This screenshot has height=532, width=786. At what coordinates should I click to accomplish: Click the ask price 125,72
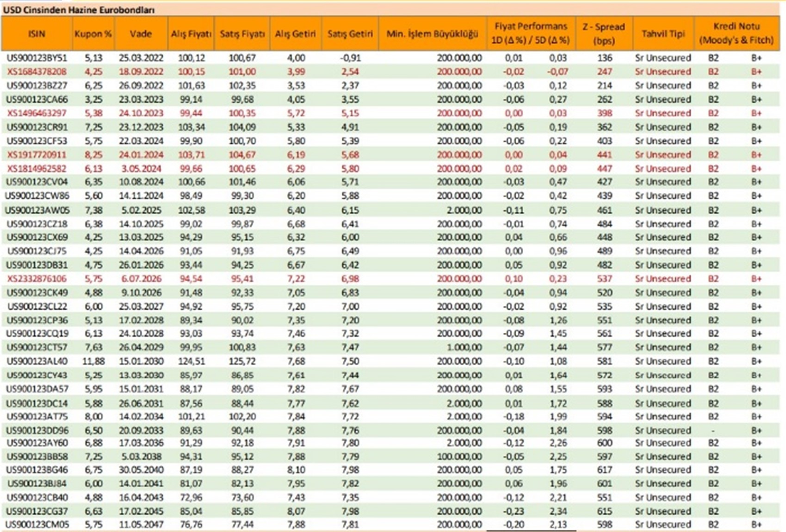[242, 361]
